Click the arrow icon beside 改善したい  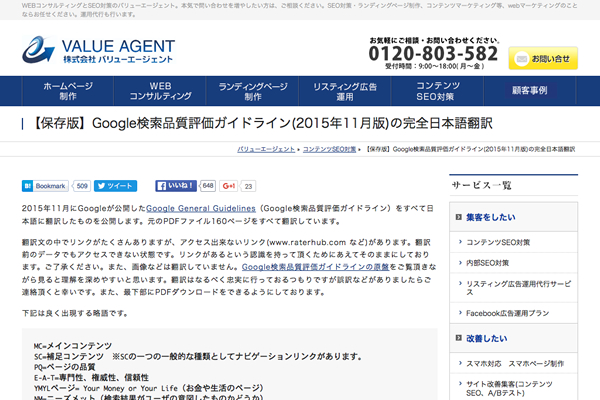point(458,338)
